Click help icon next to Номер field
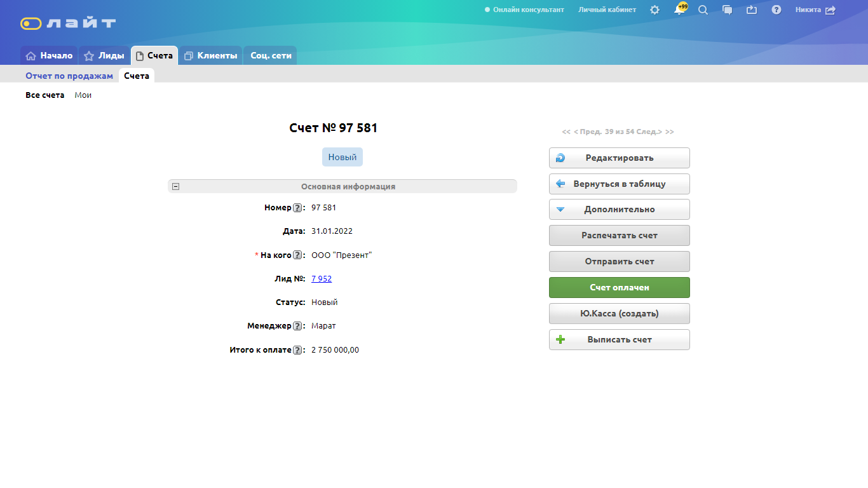Viewport: 868px width, 488px height. click(x=297, y=208)
